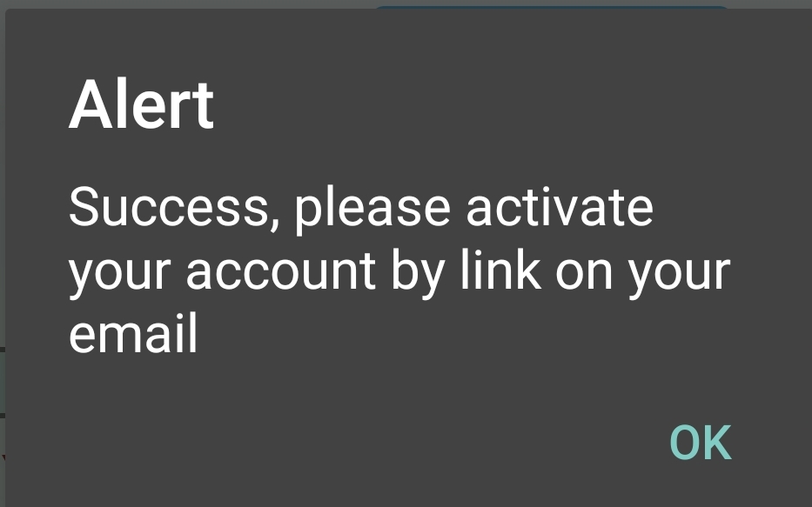Click the word link in the message

(x=501, y=269)
